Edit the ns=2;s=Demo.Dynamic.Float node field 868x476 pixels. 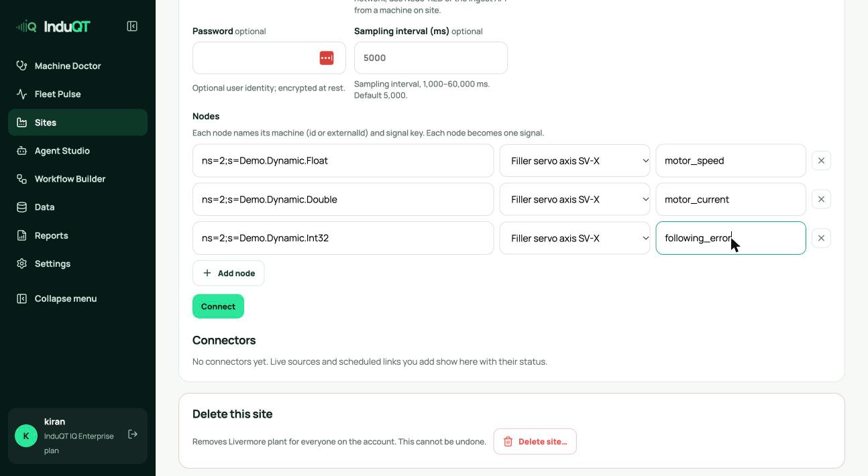pos(343,161)
